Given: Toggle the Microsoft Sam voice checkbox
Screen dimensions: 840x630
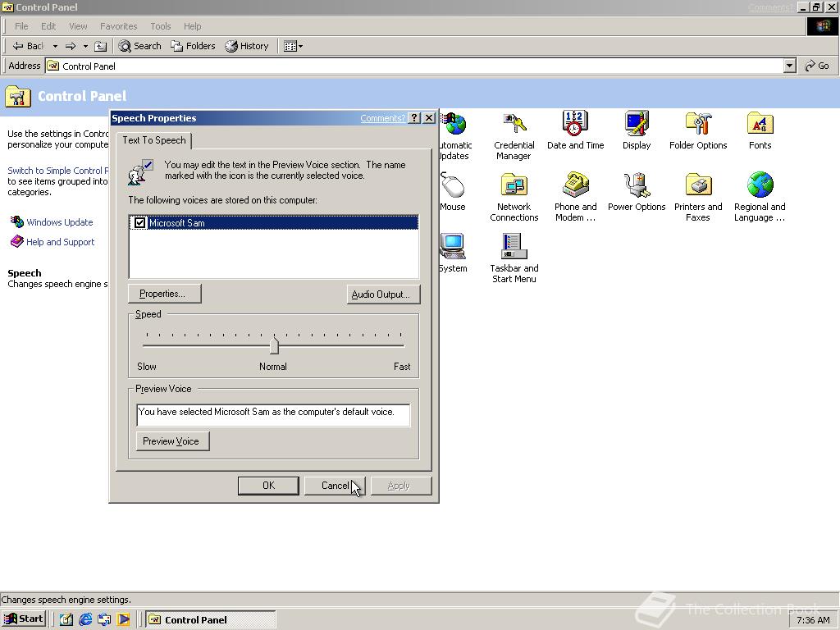Looking at the screenshot, I should click(x=139, y=223).
